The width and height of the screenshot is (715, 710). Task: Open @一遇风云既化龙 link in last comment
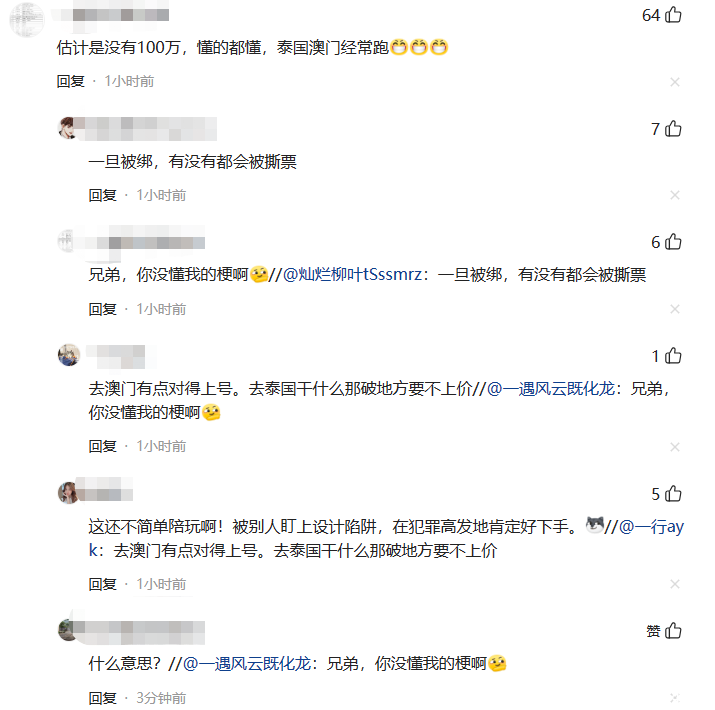(244, 663)
